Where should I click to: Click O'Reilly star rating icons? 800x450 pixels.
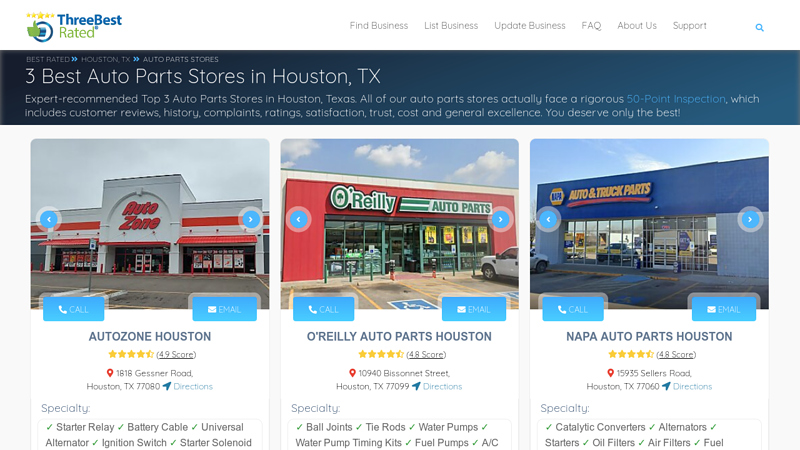tap(381, 354)
